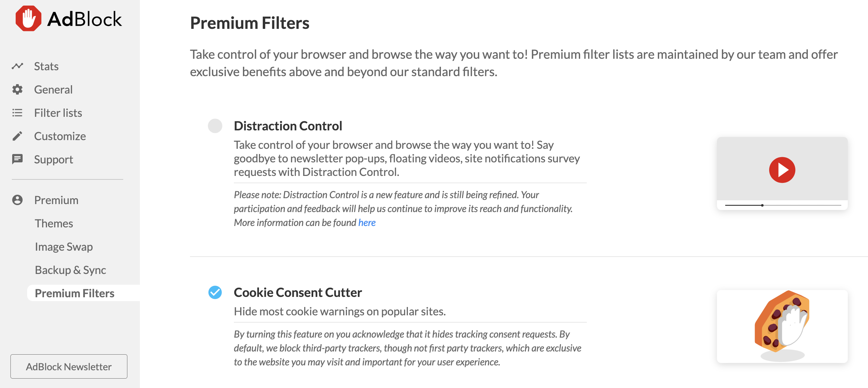Click the Premium account icon

17,200
